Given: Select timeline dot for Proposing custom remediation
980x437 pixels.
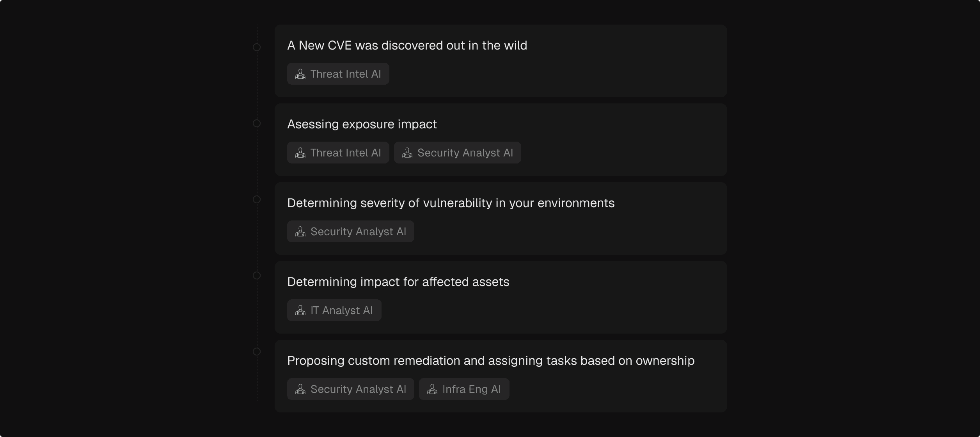Looking at the screenshot, I should (257, 352).
